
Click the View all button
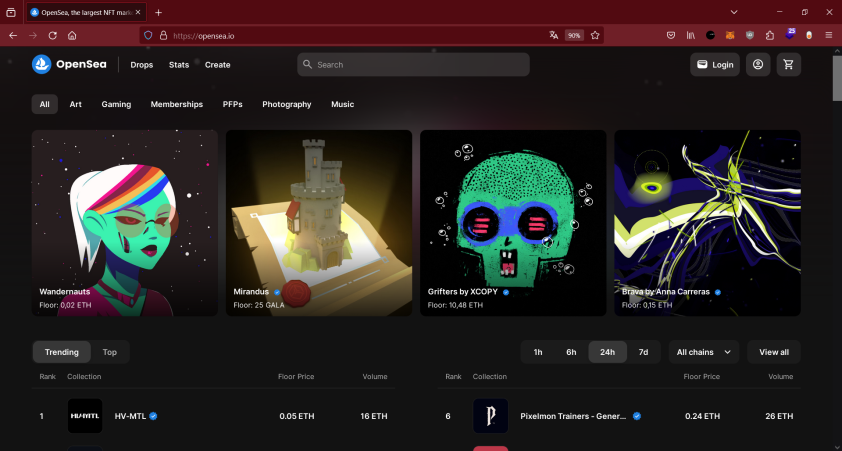click(x=774, y=352)
